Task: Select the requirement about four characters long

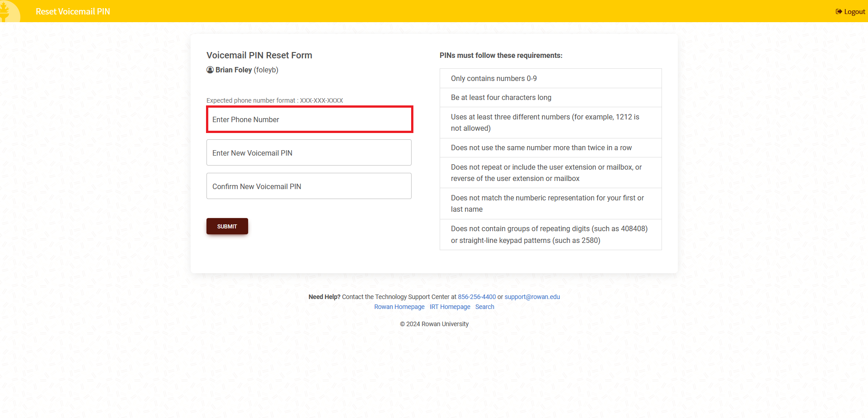Action: (x=501, y=97)
